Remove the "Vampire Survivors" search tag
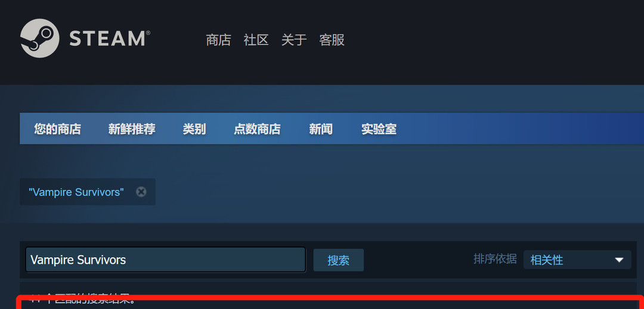 141,192
